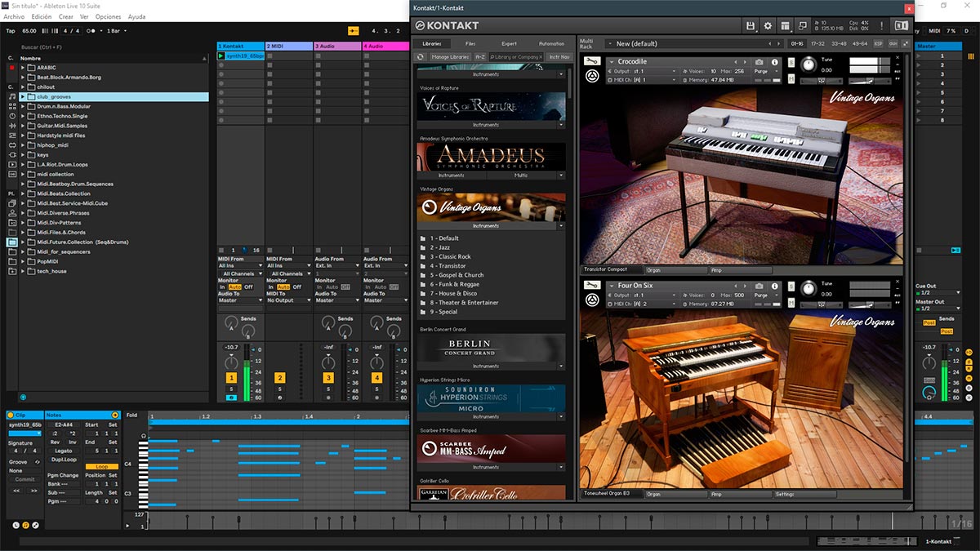Click the Kontakt save/load disk icon
This screenshot has width=980, height=551.
point(750,26)
